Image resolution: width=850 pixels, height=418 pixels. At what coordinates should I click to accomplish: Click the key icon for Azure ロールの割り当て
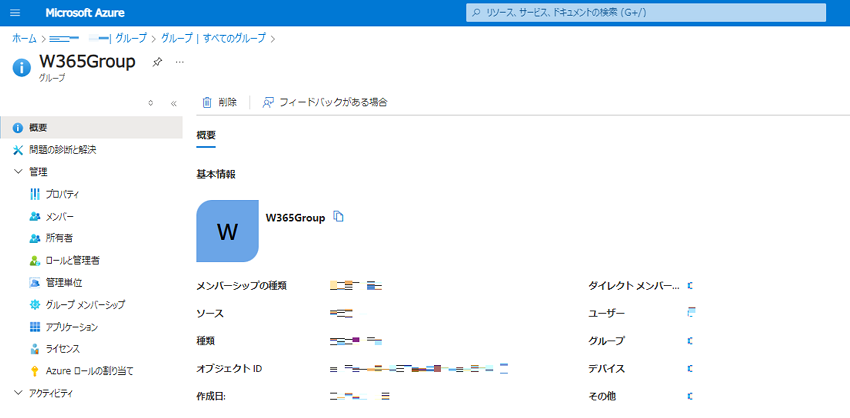click(35, 371)
